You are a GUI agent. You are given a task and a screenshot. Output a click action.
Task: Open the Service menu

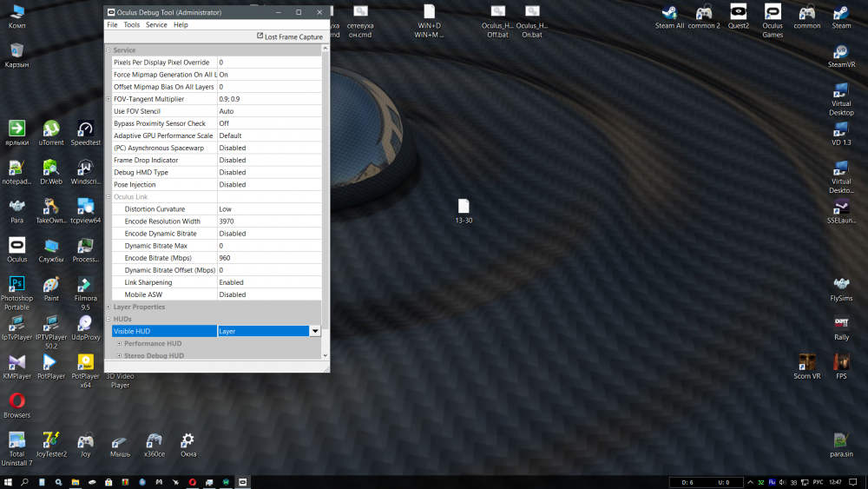156,25
